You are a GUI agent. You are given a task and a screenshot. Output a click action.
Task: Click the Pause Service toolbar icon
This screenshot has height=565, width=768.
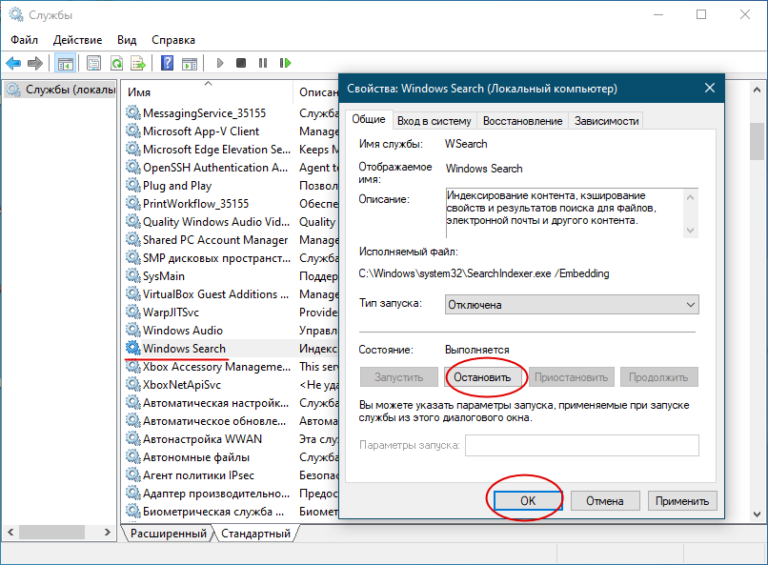coord(263,63)
